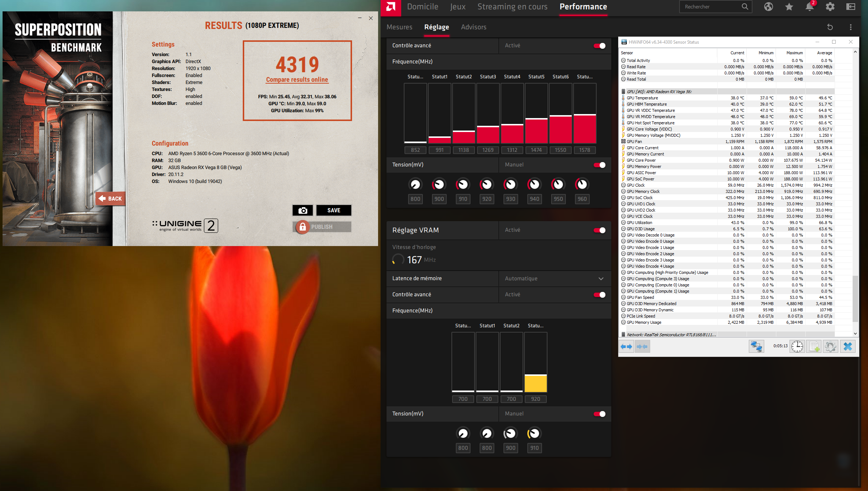Open the Radeon three-dot more options menu
This screenshot has width=868, height=491.
tap(850, 27)
